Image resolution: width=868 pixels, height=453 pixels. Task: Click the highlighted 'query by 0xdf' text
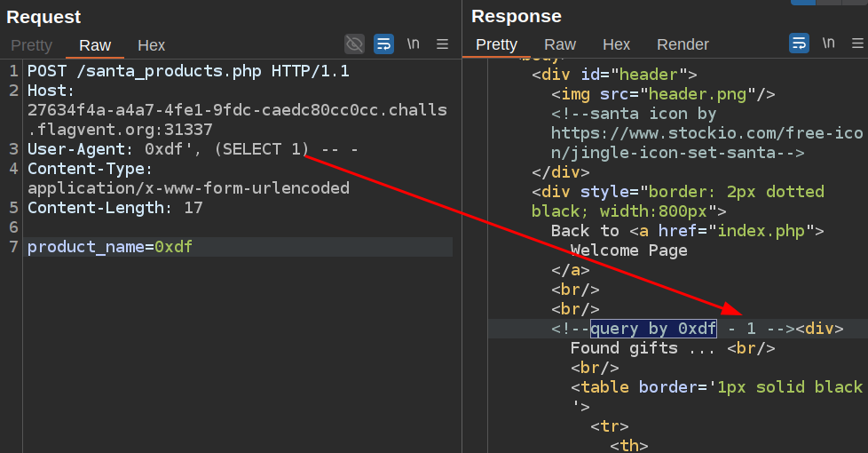[653, 329]
